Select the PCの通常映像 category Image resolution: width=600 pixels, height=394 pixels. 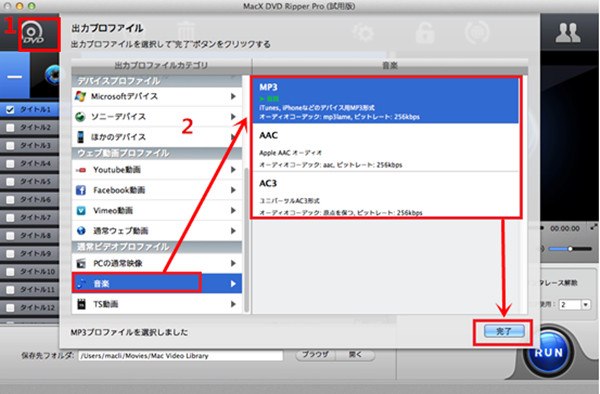[x=157, y=263]
